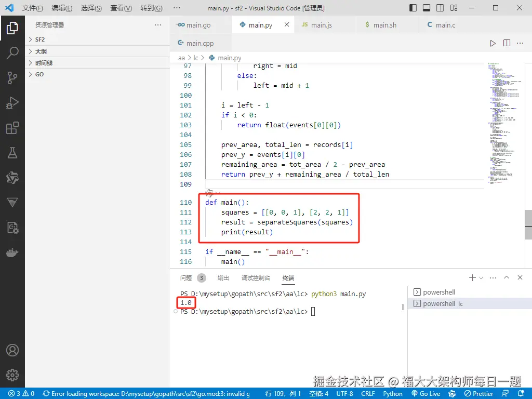Click the errors and warnings status indicator
532x399 pixels.
pos(21,394)
